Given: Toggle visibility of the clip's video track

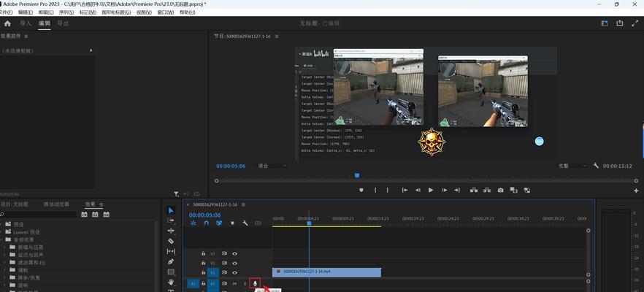Looking at the screenshot, I should [235, 272].
